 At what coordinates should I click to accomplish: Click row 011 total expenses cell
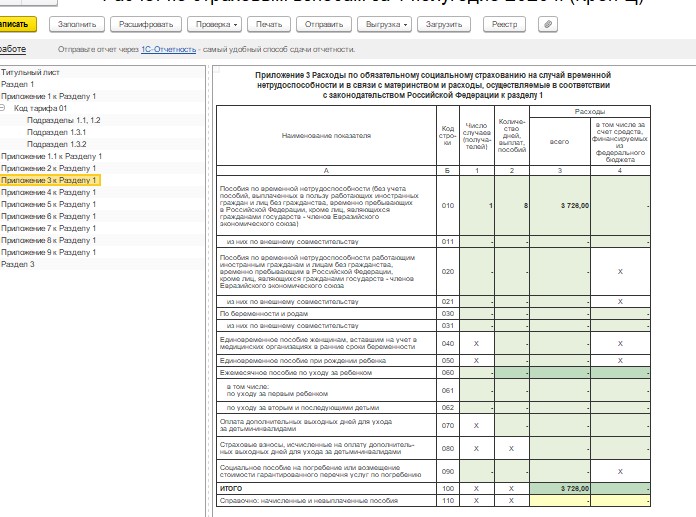tap(560, 241)
